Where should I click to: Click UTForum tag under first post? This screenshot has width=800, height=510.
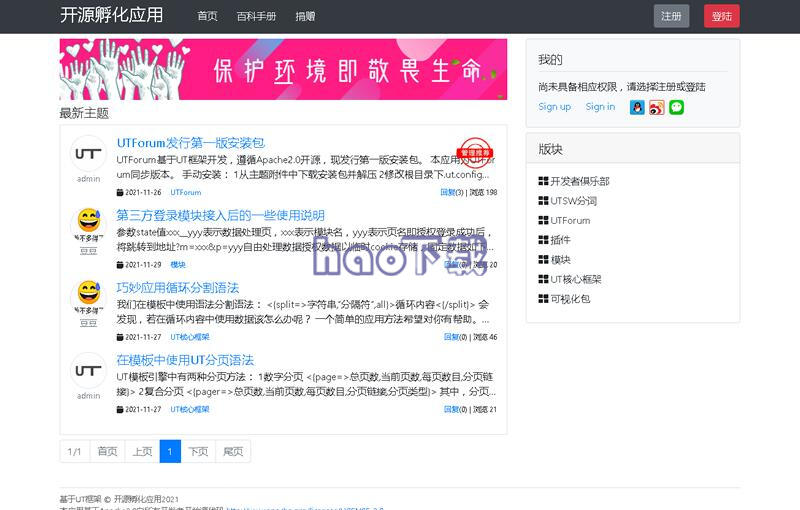tap(186, 192)
